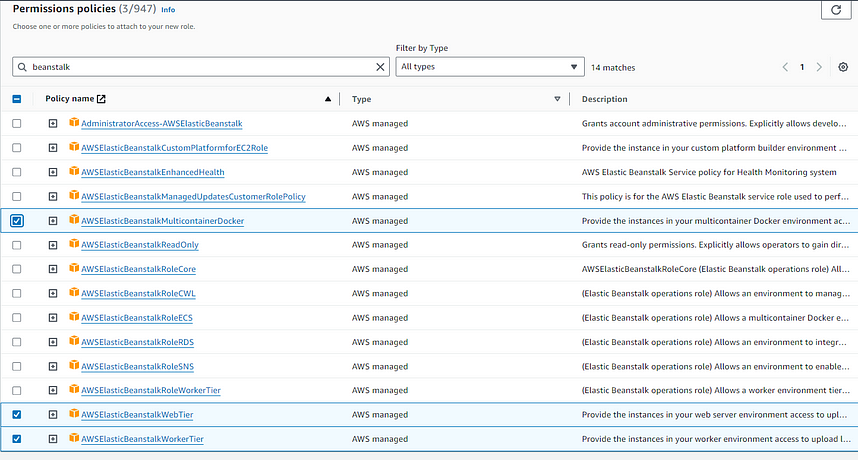Toggle the select-all policies checkbox

[16, 99]
